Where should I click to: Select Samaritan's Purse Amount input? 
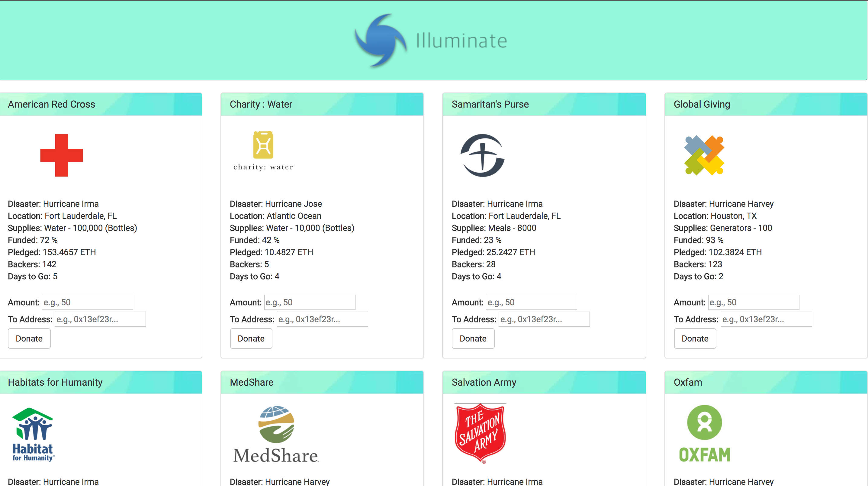pos(531,302)
